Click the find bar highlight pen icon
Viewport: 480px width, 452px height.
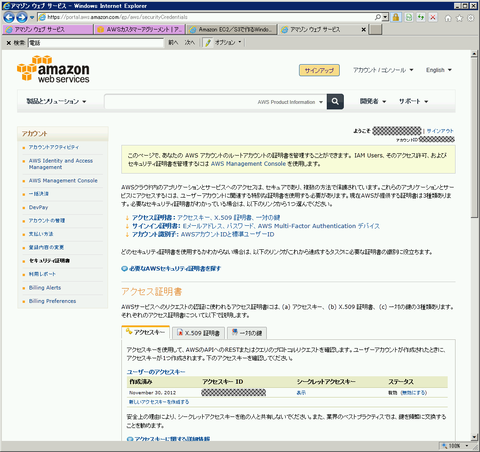click(x=208, y=43)
